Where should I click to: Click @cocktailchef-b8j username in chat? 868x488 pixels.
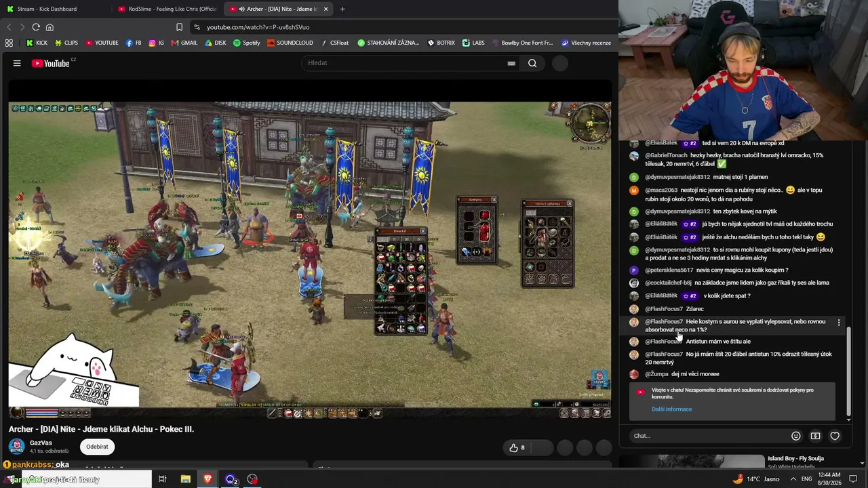668,283
